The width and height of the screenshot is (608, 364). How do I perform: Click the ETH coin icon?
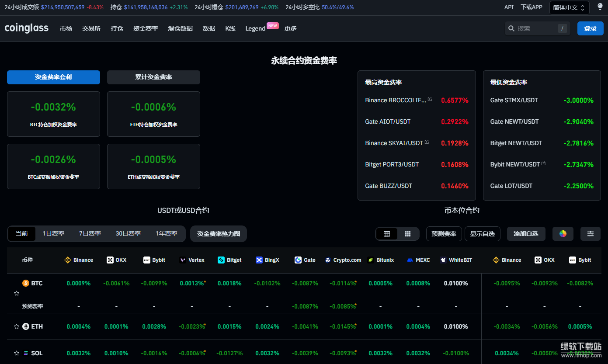click(x=26, y=326)
